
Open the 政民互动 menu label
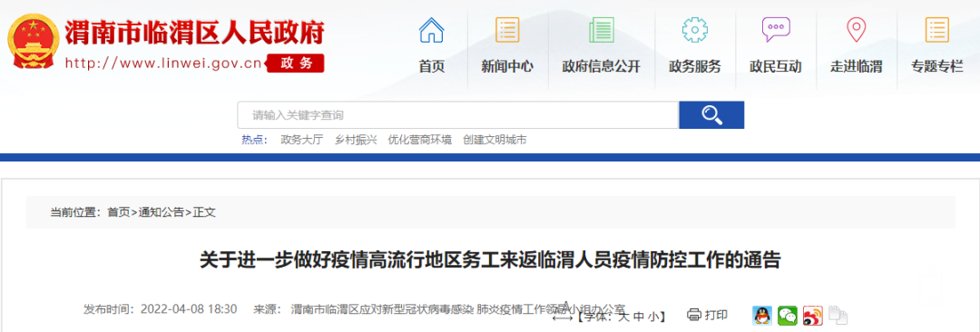coord(776,66)
